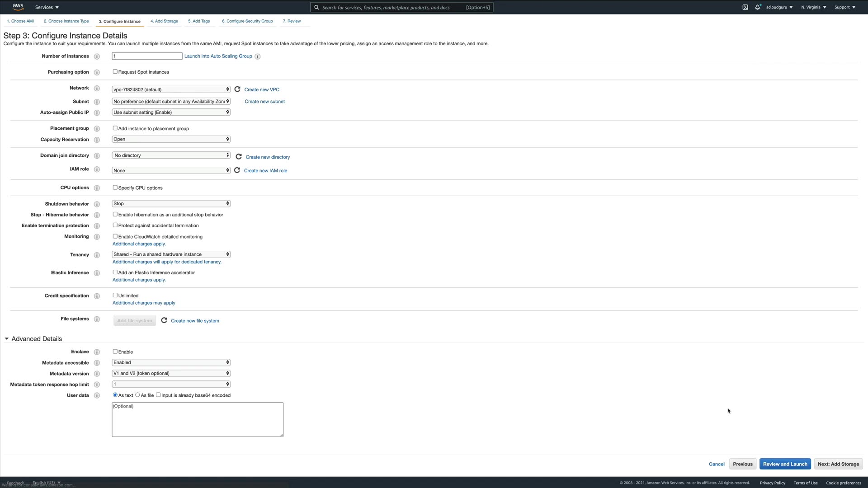Click info icon next to Tenancy
This screenshot has height=488, width=868.
point(97,255)
